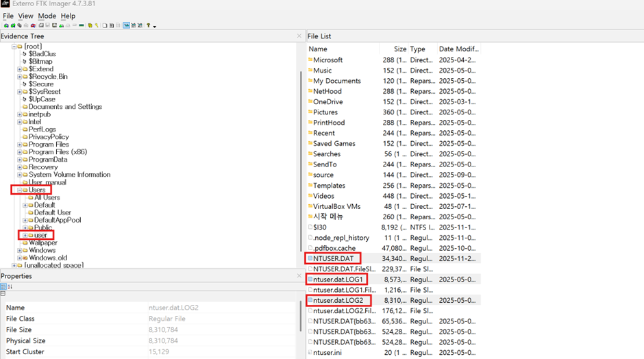Switch to text view glasses icon

[133, 25]
